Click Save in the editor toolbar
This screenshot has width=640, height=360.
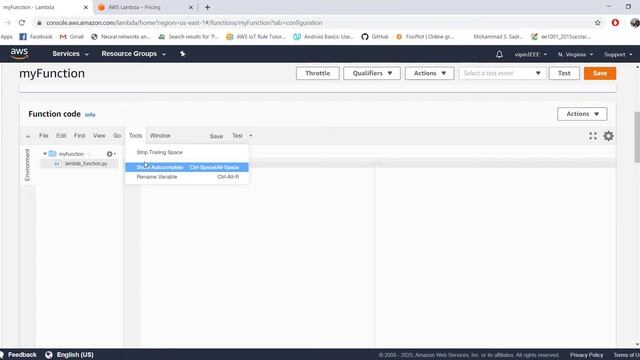[x=216, y=136]
